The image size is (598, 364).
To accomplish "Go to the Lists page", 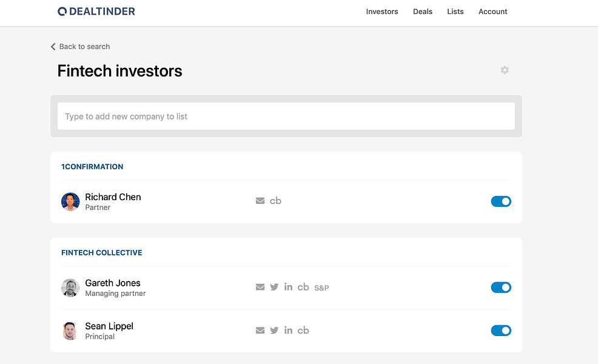I will click(455, 12).
